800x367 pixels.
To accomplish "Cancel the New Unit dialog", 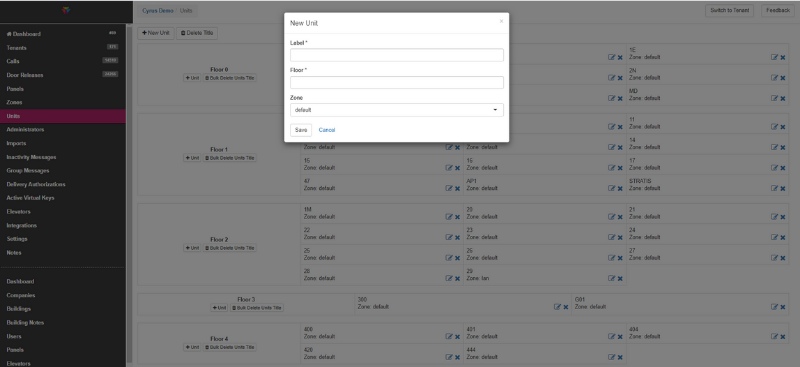I will pos(327,130).
